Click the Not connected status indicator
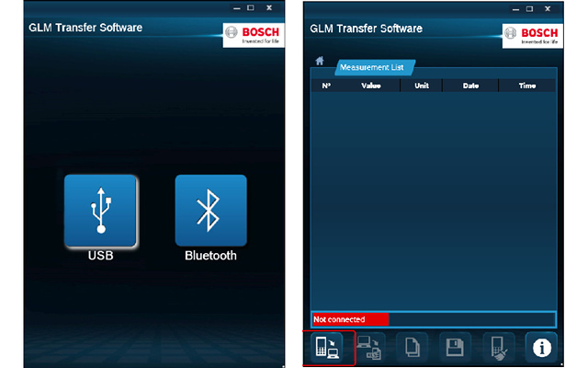This screenshot has width=588, height=368. tap(350, 319)
